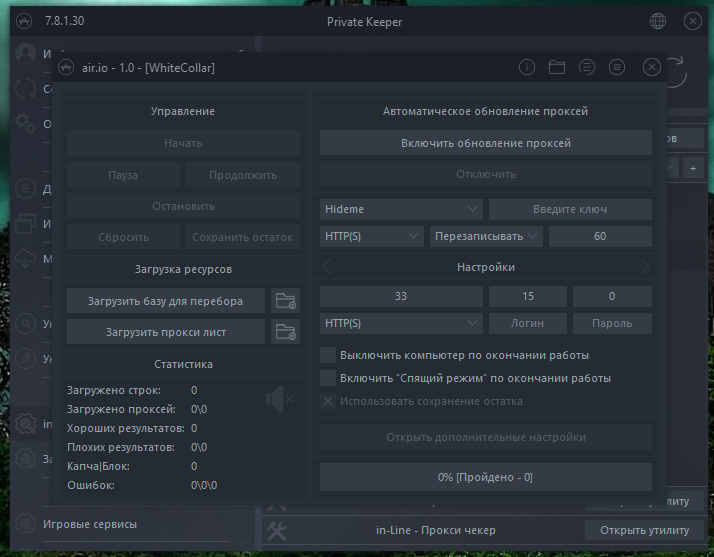Open the HTTP(S) dropdown next to Логин field
Screen dimensions: 714x557
pos(401,324)
